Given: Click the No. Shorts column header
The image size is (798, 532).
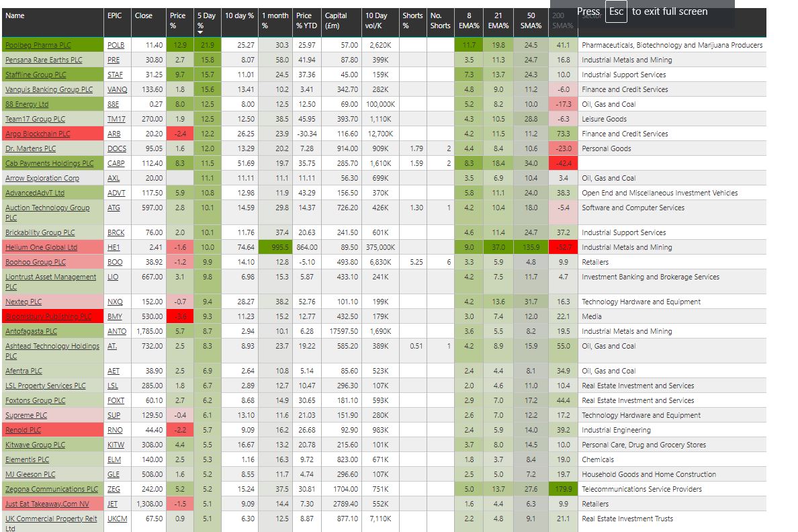Looking at the screenshot, I should pyautogui.click(x=440, y=21).
